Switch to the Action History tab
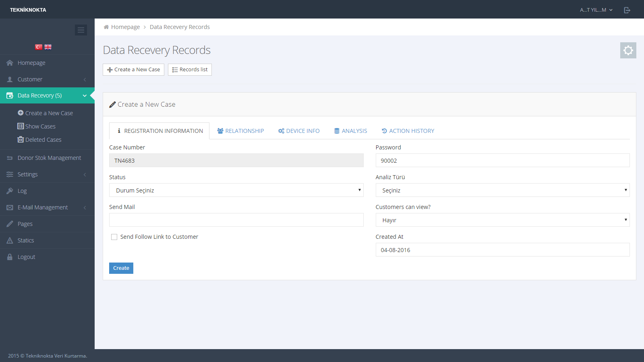 (408, 131)
